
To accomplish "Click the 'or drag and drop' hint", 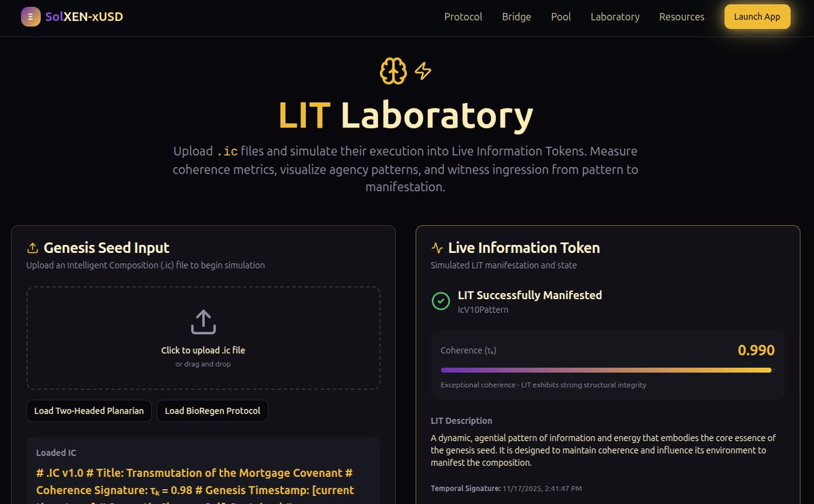I will coord(203,364).
